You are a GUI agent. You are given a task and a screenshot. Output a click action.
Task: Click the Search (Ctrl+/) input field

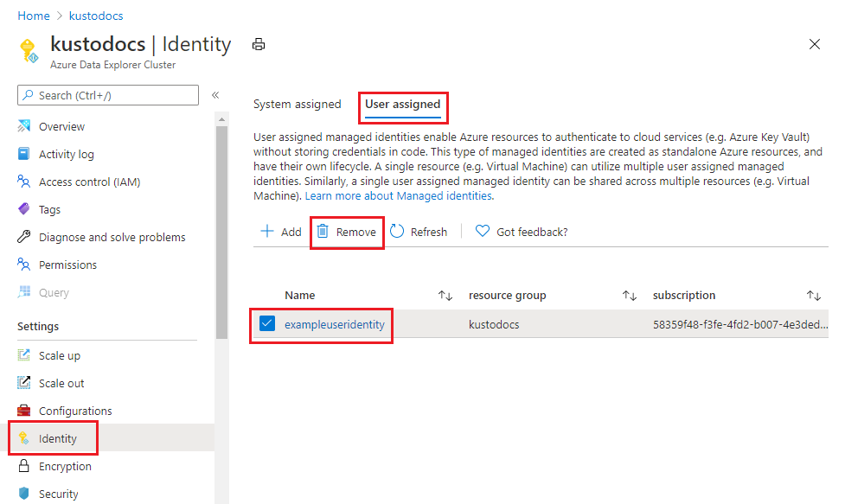(108, 95)
